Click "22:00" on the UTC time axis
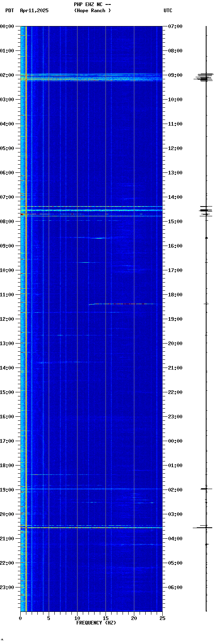 tap(175, 392)
